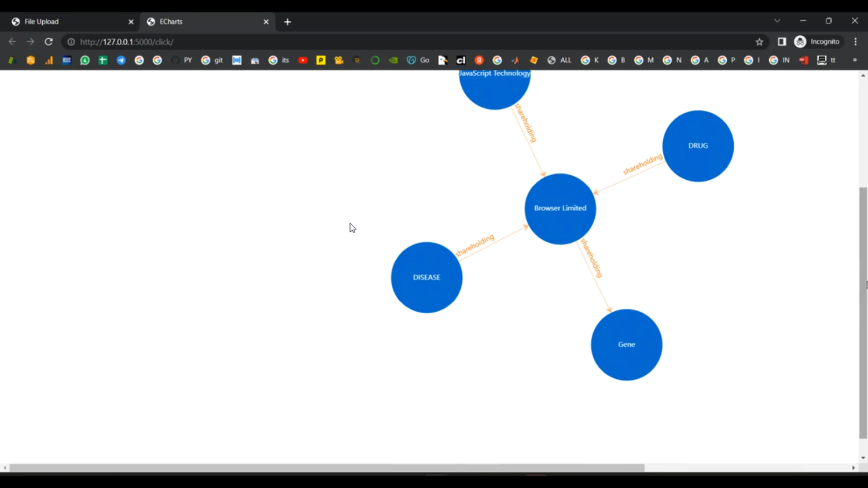Click the Incognito profile button
Screen dimensions: 868x488
818,42
